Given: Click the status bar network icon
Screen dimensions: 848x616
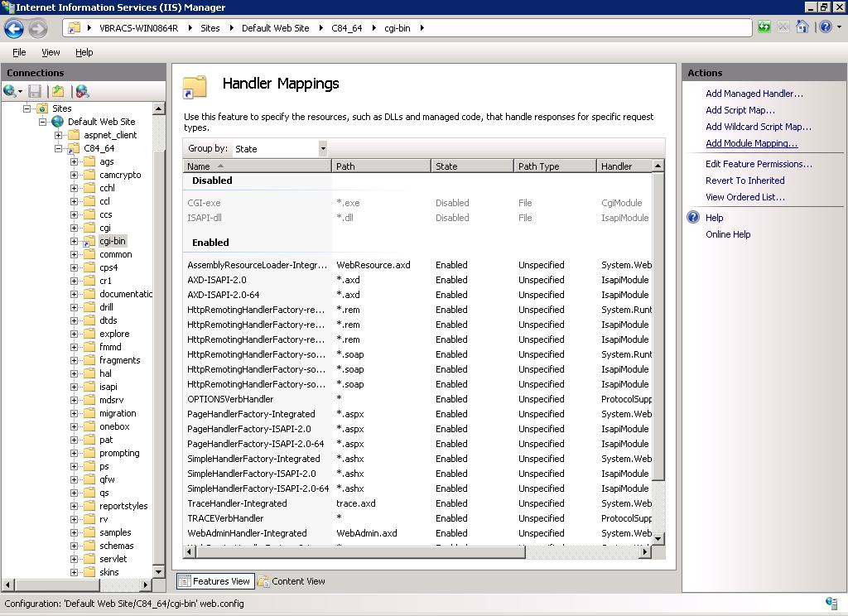Looking at the screenshot, I should pyautogui.click(x=831, y=603).
